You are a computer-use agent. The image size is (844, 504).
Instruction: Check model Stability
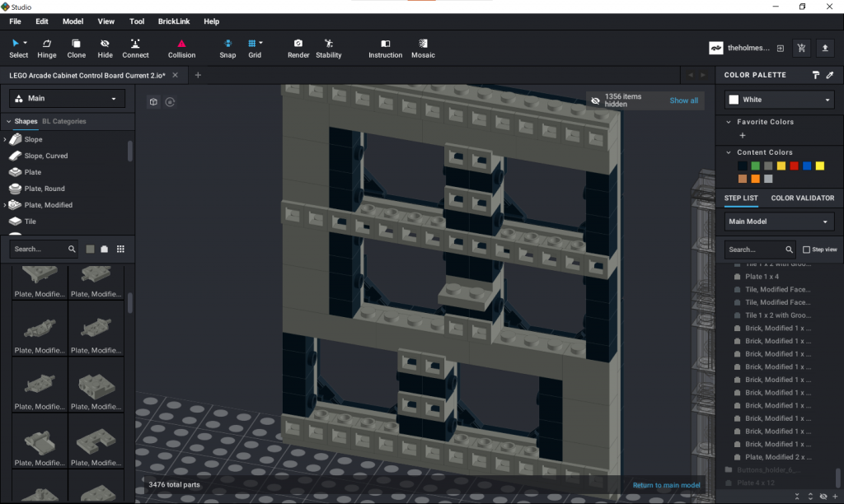328,47
